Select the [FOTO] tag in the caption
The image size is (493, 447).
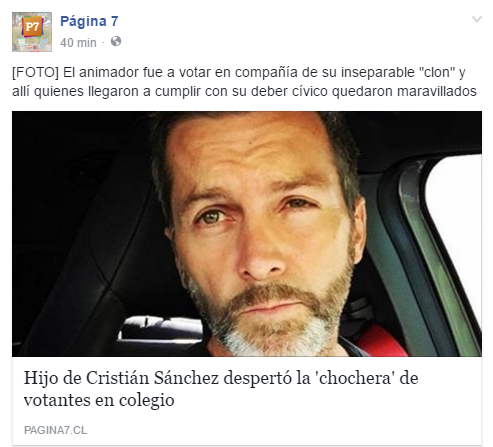35,72
